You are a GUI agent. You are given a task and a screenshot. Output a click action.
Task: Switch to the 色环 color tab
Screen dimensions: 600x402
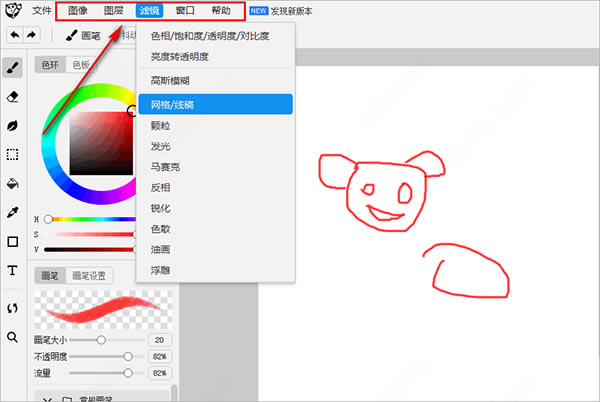coord(48,65)
